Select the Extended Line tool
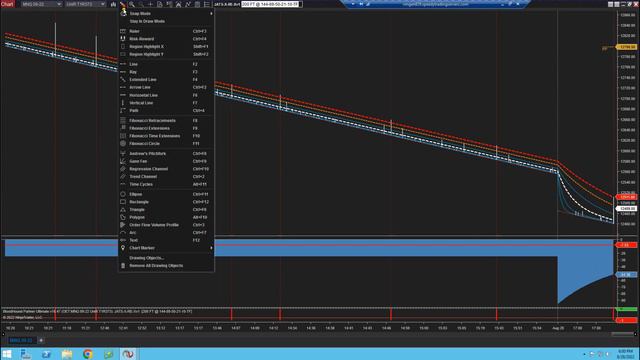Screen dimensions: 640x360 pyautogui.click(x=166, y=80)
